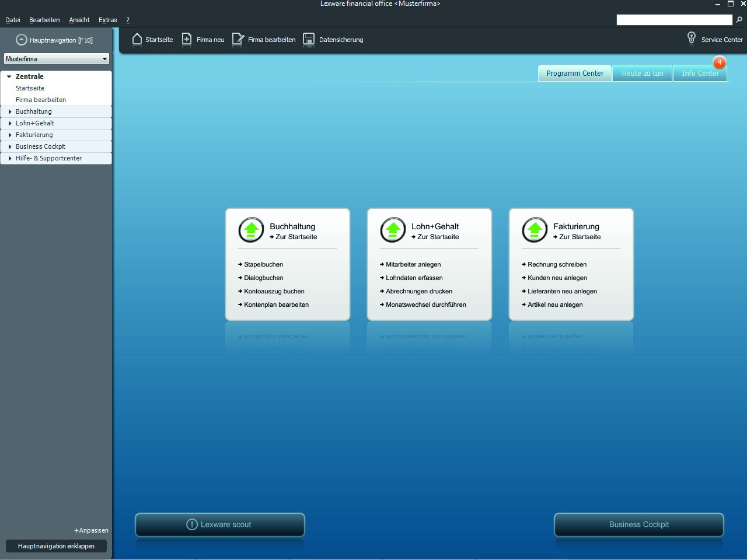Click the Datensicherung floppy disk icon

(309, 39)
